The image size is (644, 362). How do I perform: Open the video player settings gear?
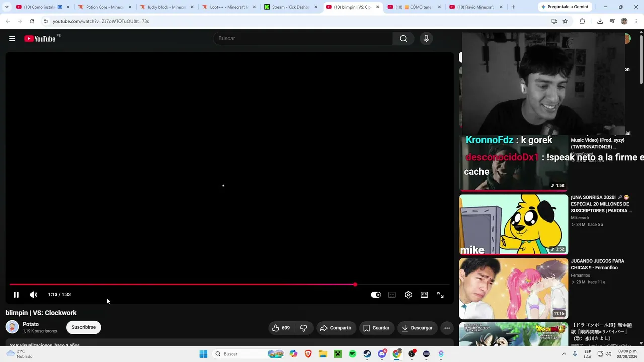coord(408,295)
